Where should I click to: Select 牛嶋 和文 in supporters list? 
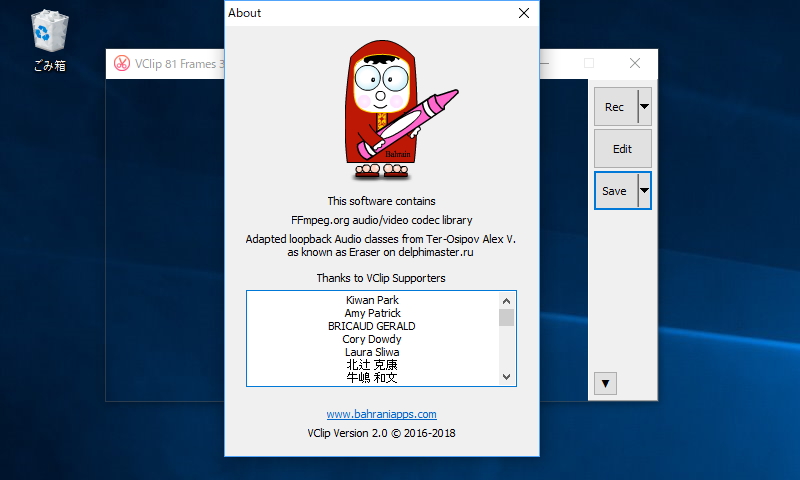pyautogui.click(x=372, y=377)
